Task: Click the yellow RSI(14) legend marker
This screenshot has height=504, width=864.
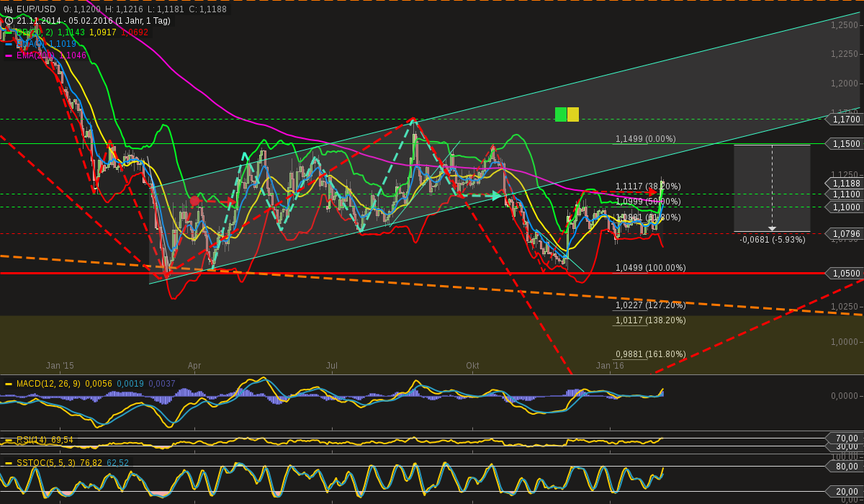Action: pyautogui.click(x=9, y=439)
